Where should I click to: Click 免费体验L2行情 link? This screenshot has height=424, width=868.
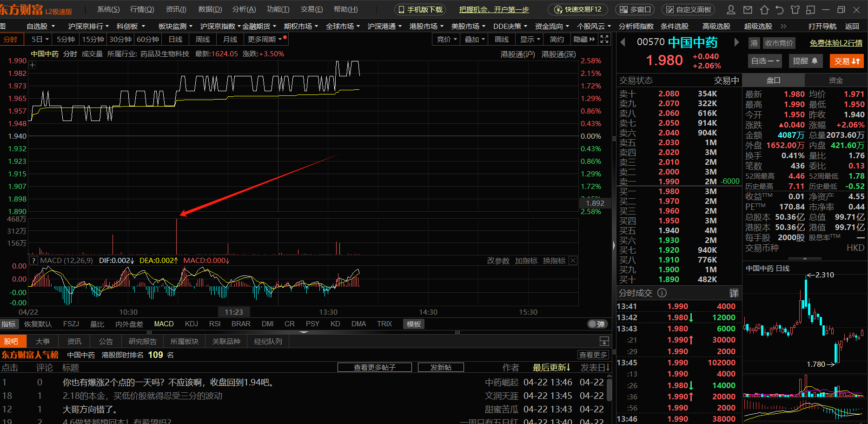point(836,43)
